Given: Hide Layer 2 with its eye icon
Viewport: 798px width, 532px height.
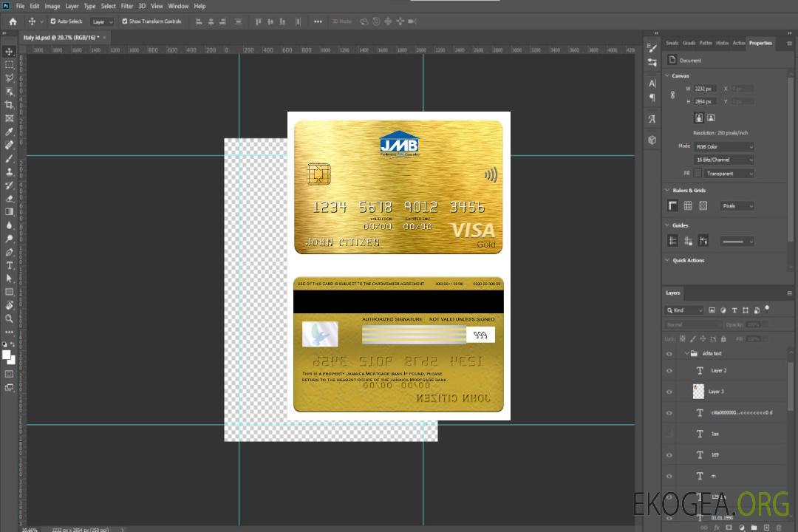Looking at the screenshot, I should (669, 371).
